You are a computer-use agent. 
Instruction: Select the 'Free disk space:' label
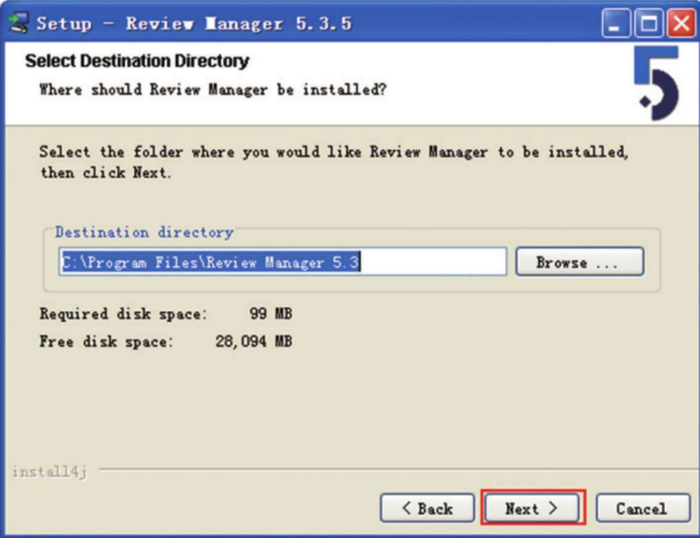coord(106,342)
